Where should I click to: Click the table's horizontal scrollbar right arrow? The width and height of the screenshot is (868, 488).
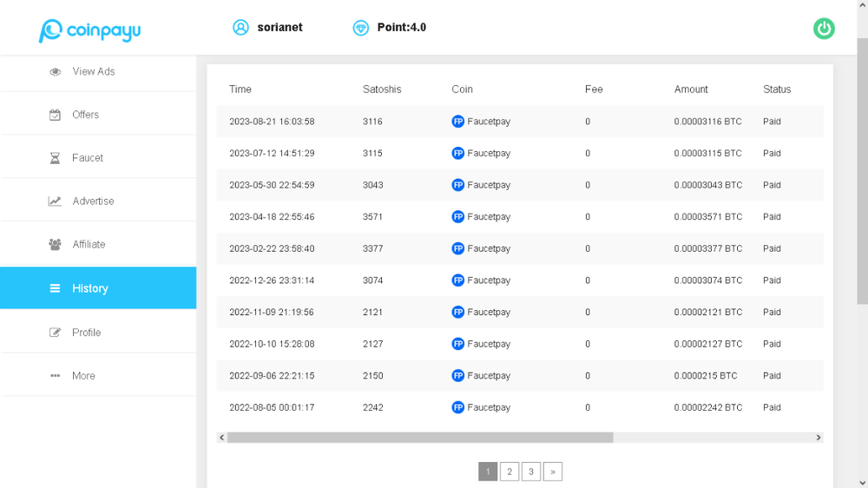click(818, 438)
